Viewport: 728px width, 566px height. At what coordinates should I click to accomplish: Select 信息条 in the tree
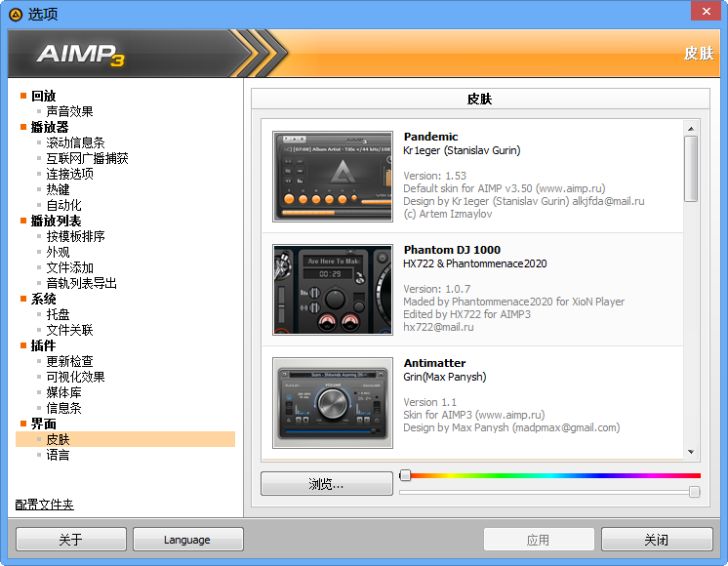[x=63, y=408]
